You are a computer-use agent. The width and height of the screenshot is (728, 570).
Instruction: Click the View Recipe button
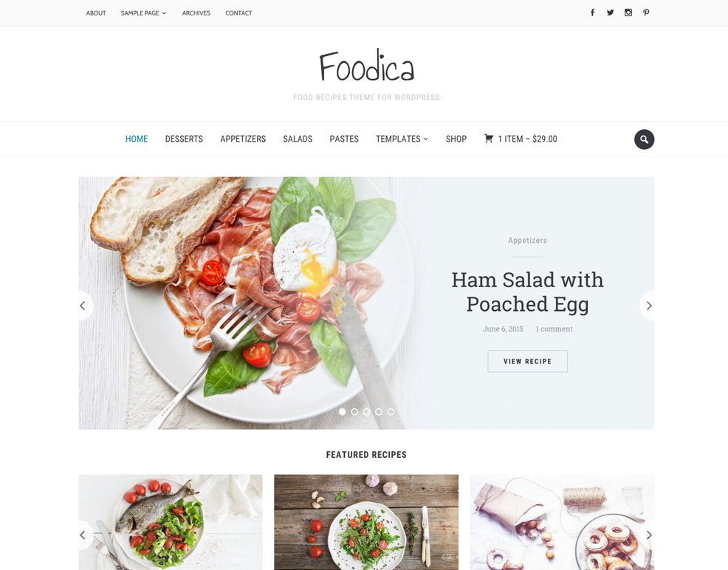[x=527, y=361]
